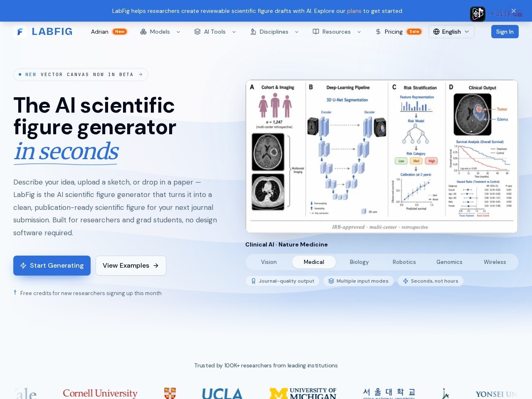Dismiss the top announcement banner
Screen dimensions: 532x399
514,11
